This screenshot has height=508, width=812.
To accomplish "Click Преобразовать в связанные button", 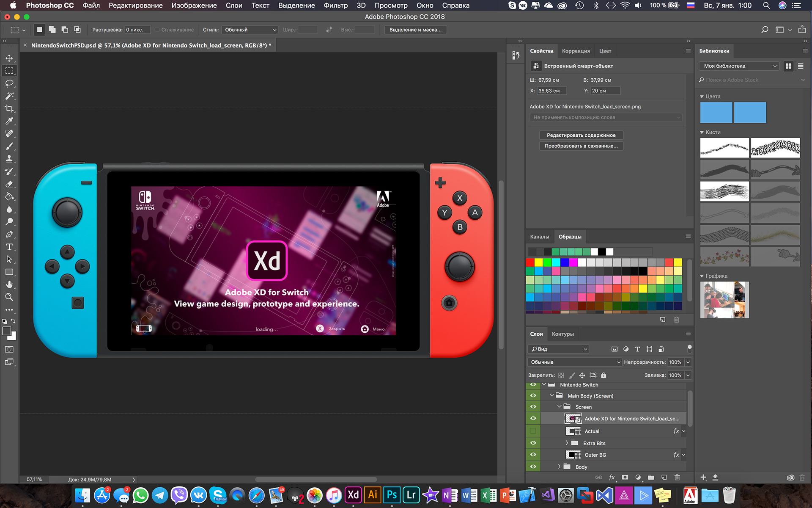I will [581, 146].
